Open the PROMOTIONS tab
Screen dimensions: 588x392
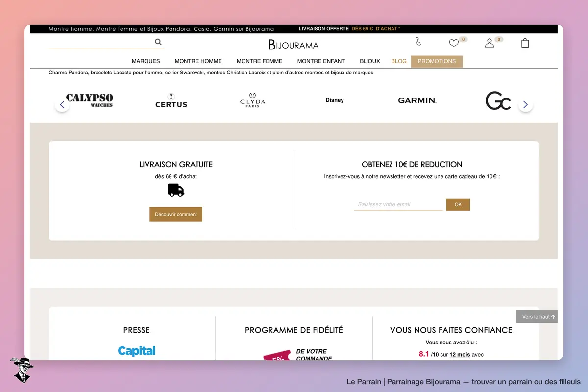click(x=437, y=61)
